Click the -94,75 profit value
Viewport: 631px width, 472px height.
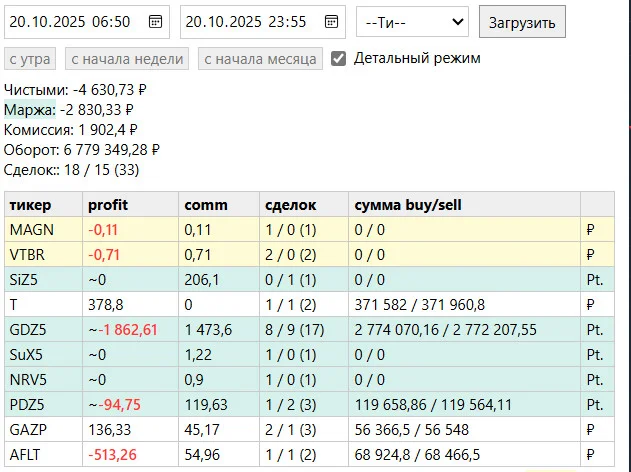click(x=120, y=404)
